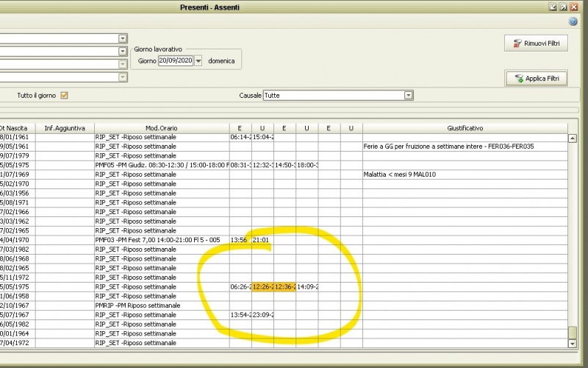Uncheck the Tutto il giorno checkbox
This screenshot has height=368, width=588.
point(64,95)
